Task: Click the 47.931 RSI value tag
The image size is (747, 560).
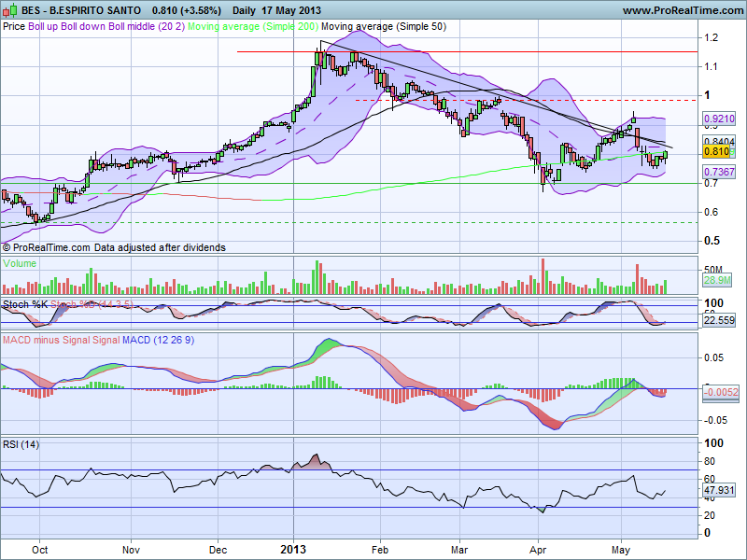Action: click(x=719, y=490)
